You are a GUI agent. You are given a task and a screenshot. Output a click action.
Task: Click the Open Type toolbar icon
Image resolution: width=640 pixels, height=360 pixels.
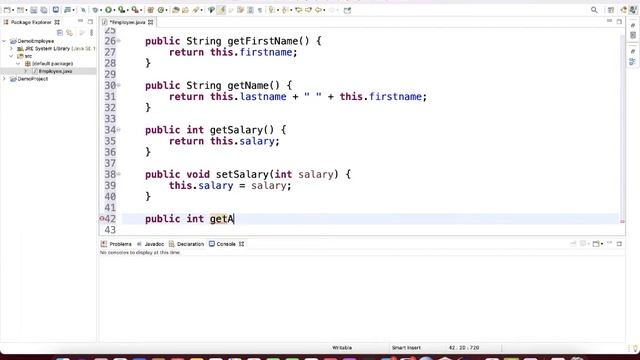tap(176, 10)
